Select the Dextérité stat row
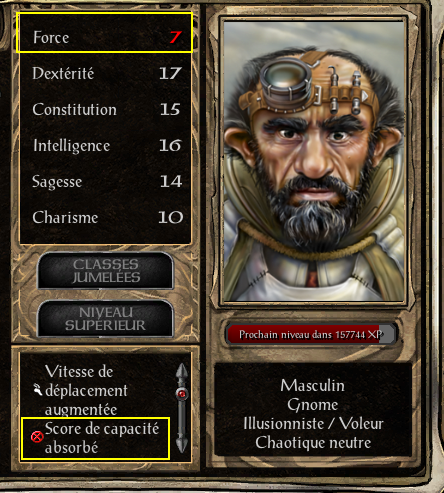Image resolution: width=444 pixels, height=493 pixels. 105,73
